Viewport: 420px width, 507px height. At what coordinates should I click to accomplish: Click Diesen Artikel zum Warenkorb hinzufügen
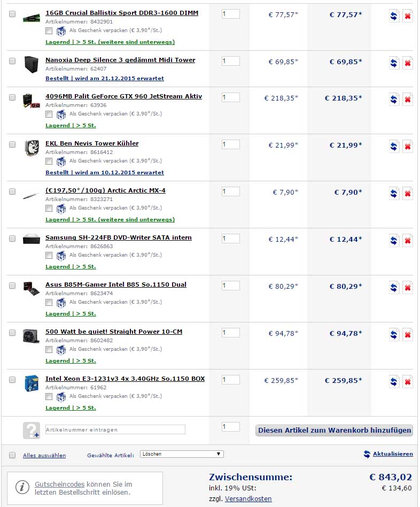coord(334,431)
